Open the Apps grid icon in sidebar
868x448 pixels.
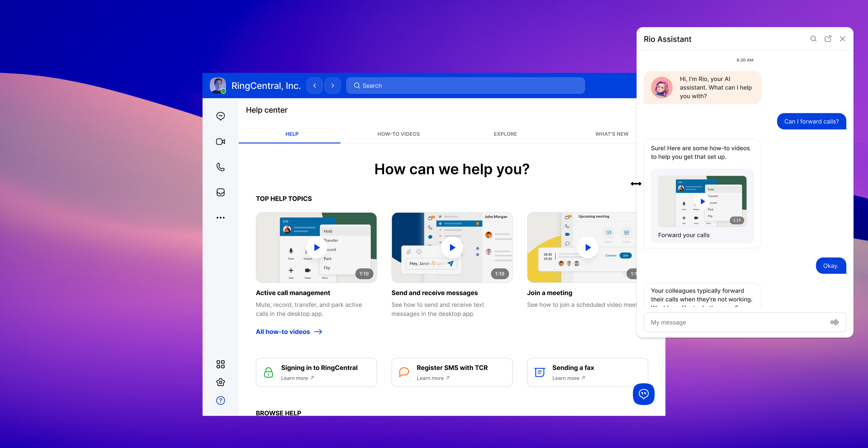[220, 364]
